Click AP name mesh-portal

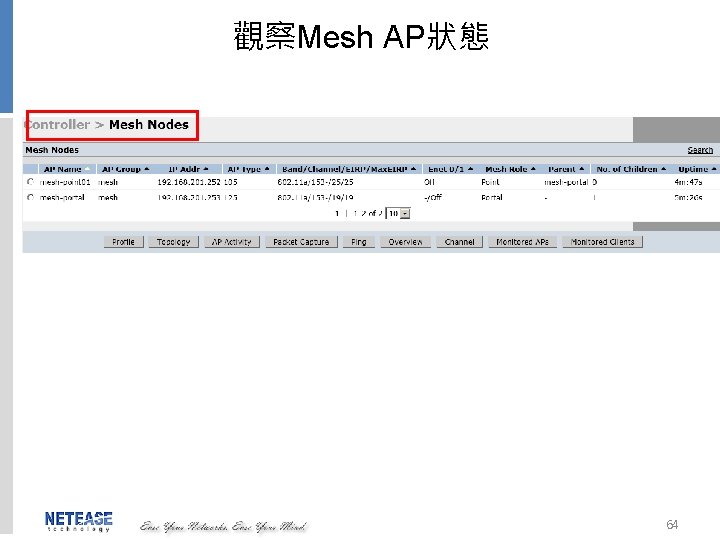[62, 197]
